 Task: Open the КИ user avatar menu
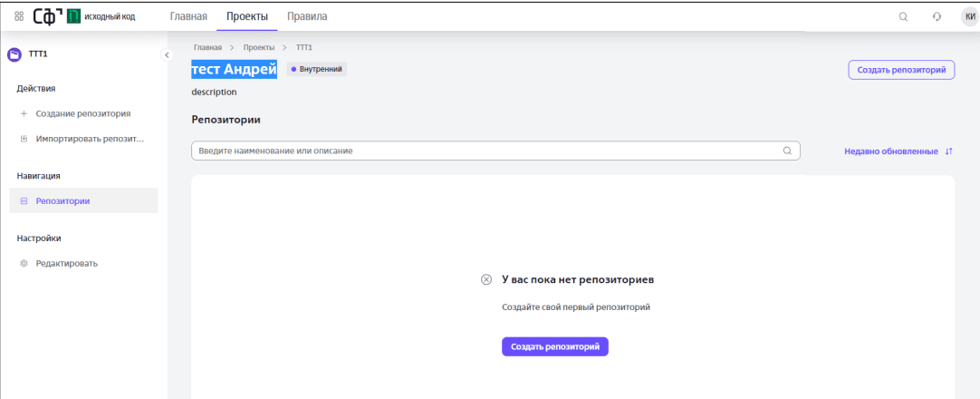[x=970, y=16]
